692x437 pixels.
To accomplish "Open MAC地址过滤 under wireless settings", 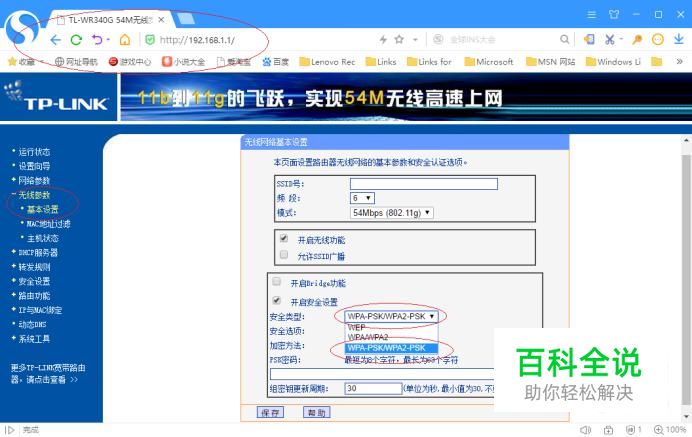I will pyautogui.click(x=48, y=224).
